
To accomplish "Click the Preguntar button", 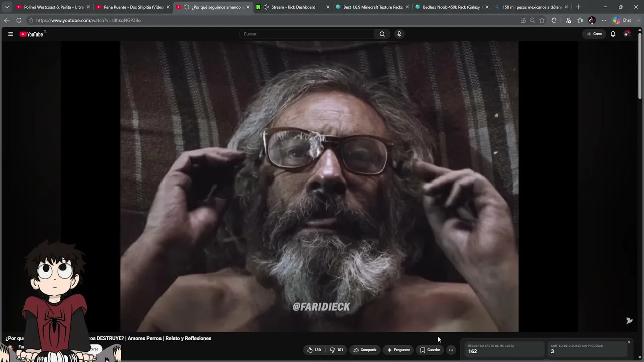I will click(398, 350).
